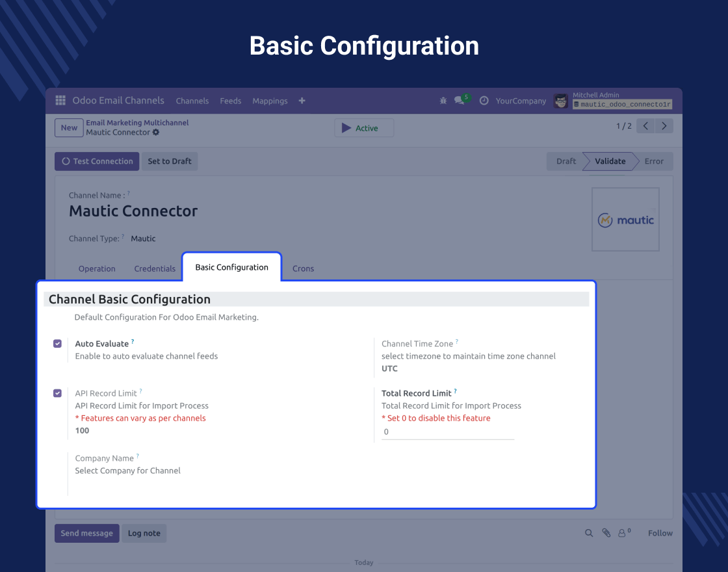Click help mark next to Company Name

pyautogui.click(x=137, y=456)
